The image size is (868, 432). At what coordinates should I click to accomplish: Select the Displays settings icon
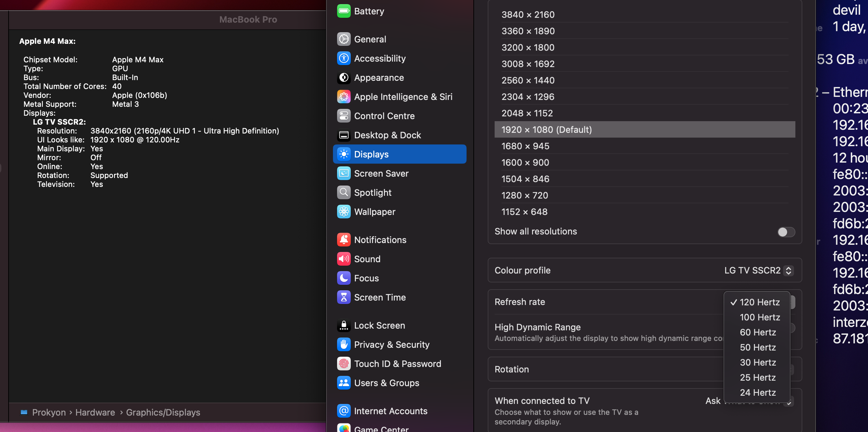click(344, 154)
